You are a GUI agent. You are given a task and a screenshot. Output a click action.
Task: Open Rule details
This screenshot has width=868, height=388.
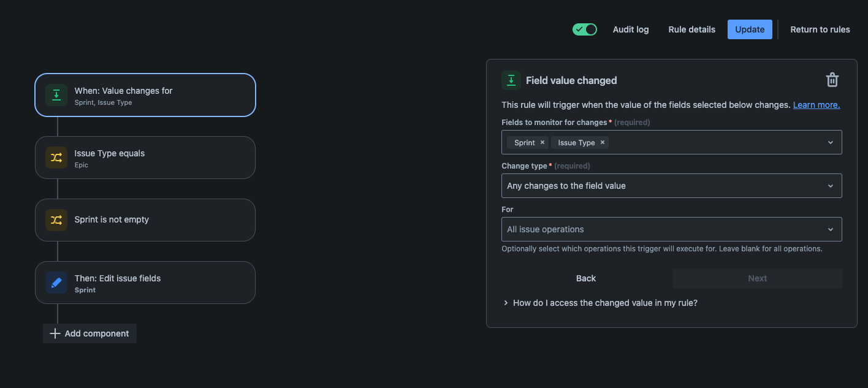pyautogui.click(x=691, y=29)
